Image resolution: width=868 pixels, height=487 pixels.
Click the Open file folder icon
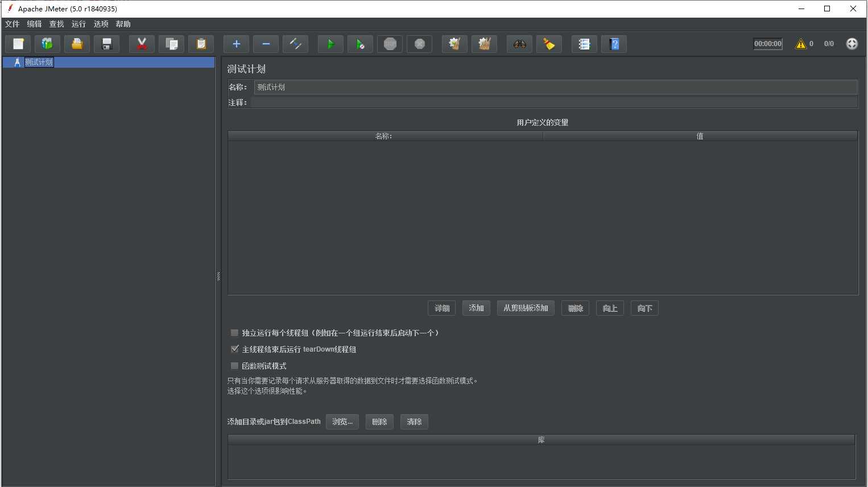point(77,44)
